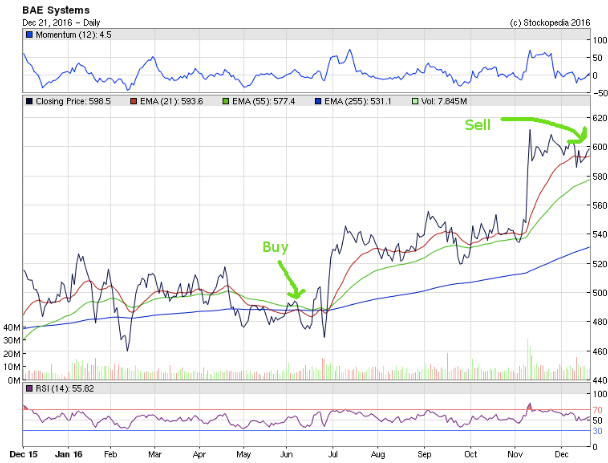The width and height of the screenshot is (608, 463).
Task: Click the 40M volume axis label
Action: point(12,328)
